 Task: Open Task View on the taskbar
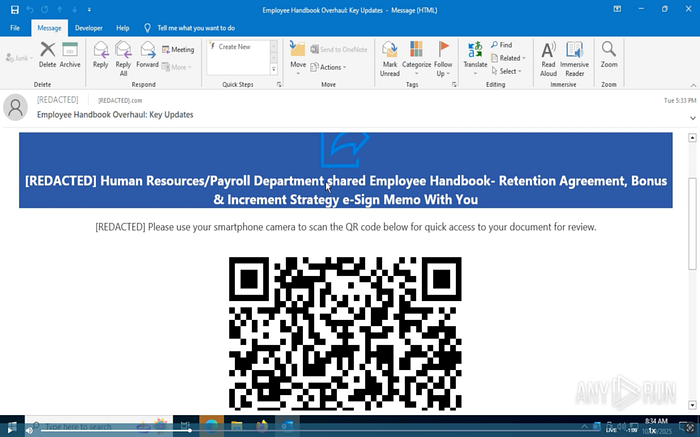(x=185, y=426)
